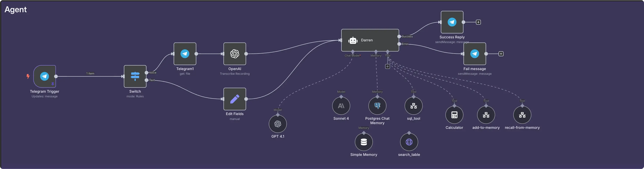Select the OpenAI Transcribe Recording node
644x169 pixels.
pos(235,54)
